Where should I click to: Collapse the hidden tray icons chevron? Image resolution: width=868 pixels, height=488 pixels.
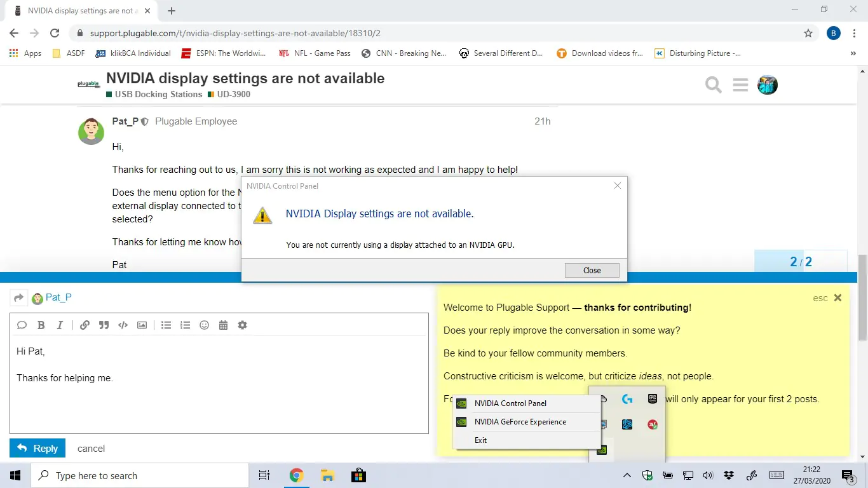[x=627, y=475]
